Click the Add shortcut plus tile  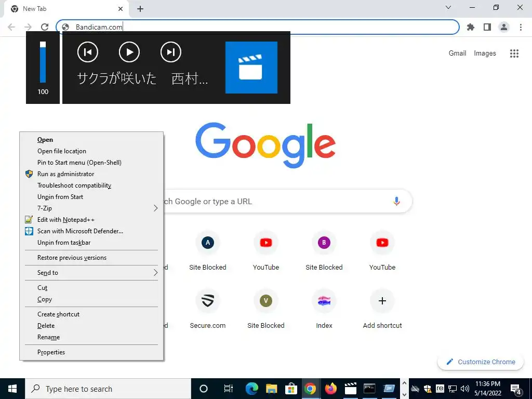click(382, 309)
